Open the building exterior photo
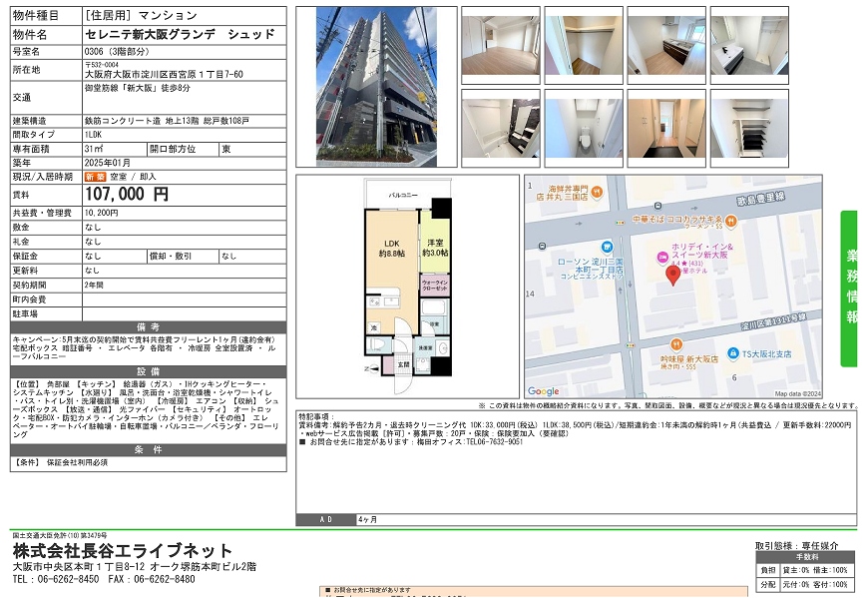Viewport: 868px width, 598px height. (x=376, y=87)
